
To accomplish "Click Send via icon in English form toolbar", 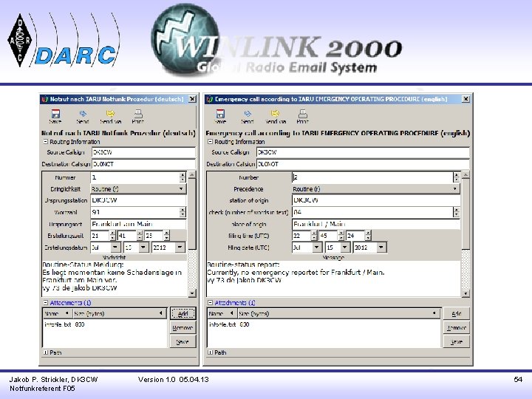I will click(276, 117).
